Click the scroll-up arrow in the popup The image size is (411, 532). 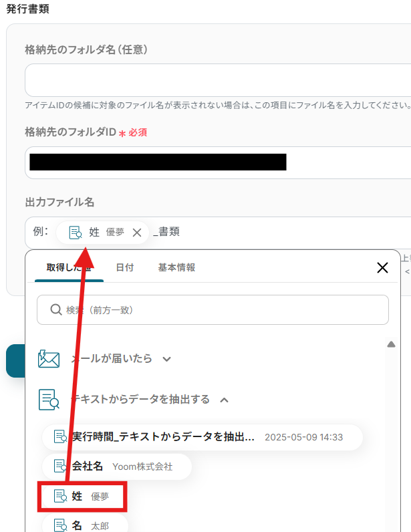[392, 344]
